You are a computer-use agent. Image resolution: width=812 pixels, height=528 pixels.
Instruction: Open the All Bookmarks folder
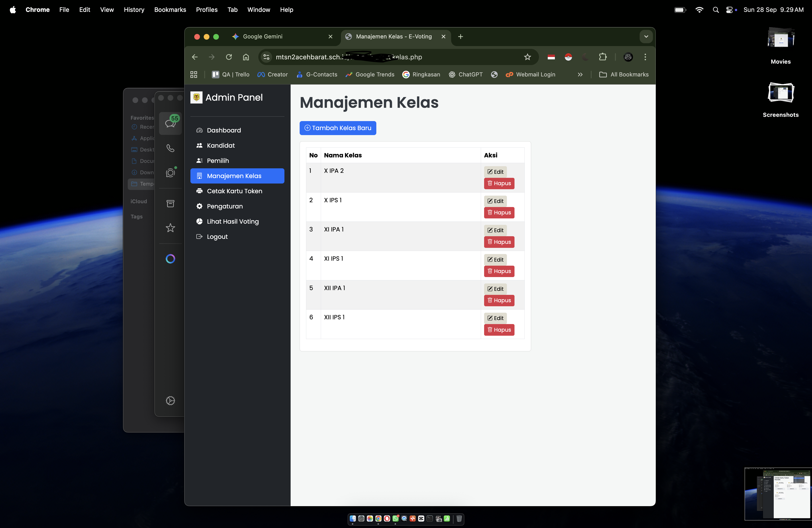pyautogui.click(x=624, y=74)
